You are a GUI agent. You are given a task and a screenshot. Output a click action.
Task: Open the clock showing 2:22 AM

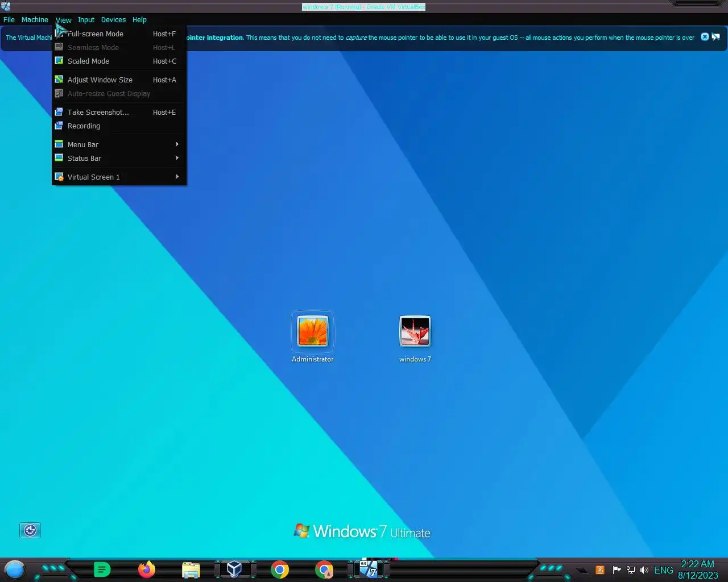[x=698, y=569]
